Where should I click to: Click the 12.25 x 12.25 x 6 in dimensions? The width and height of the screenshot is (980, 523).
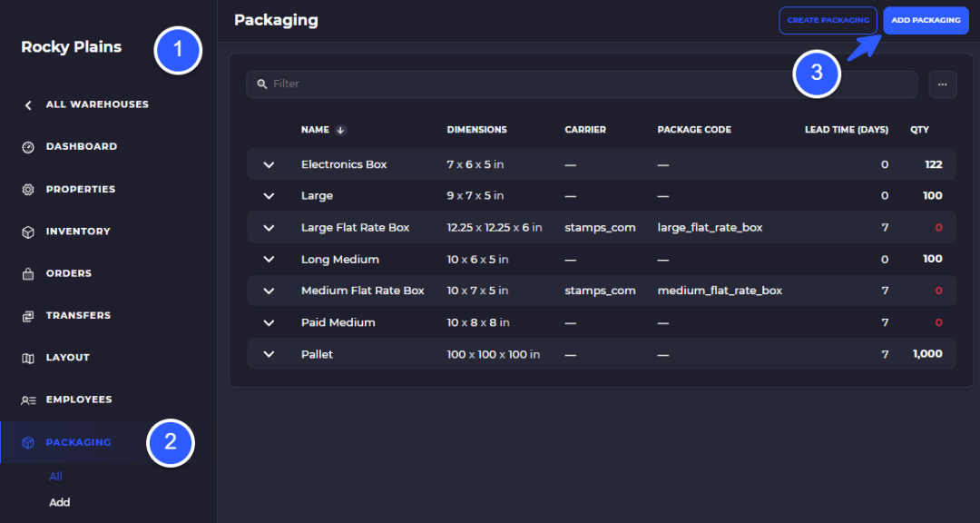click(495, 228)
